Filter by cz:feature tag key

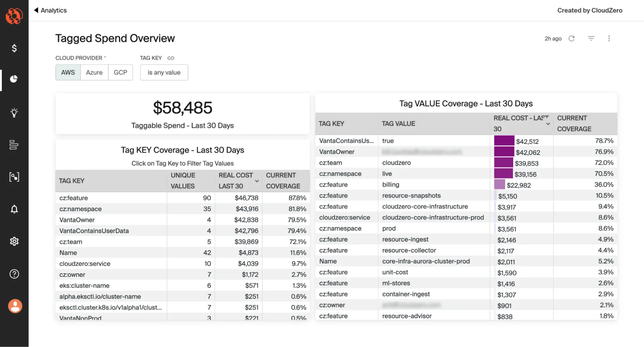click(x=73, y=198)
